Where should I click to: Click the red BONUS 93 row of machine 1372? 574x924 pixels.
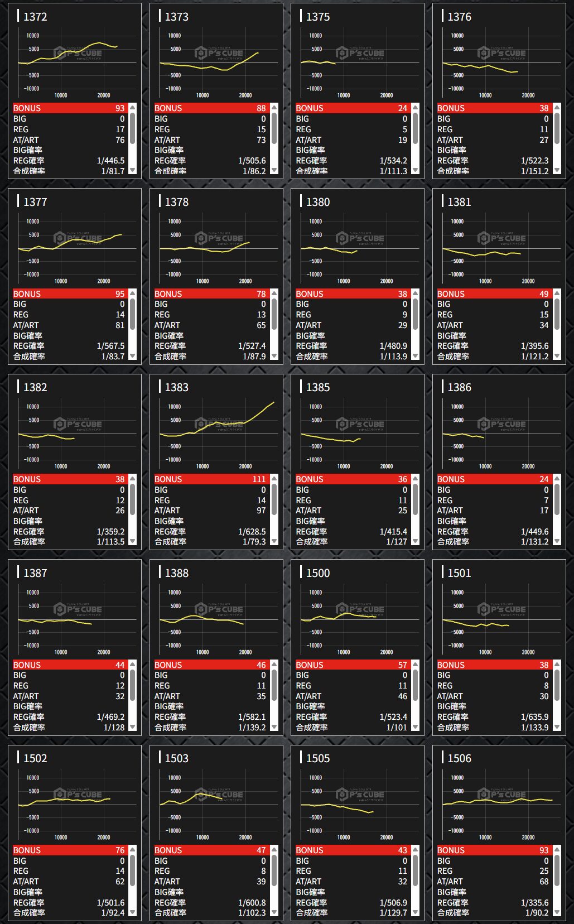(70, 108)
